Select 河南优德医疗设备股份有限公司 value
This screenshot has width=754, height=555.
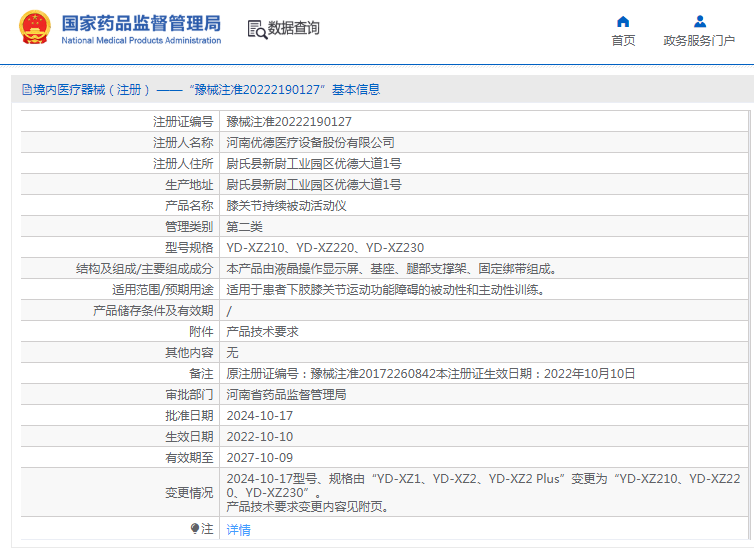pyautogui.click(x=311, y=143)
